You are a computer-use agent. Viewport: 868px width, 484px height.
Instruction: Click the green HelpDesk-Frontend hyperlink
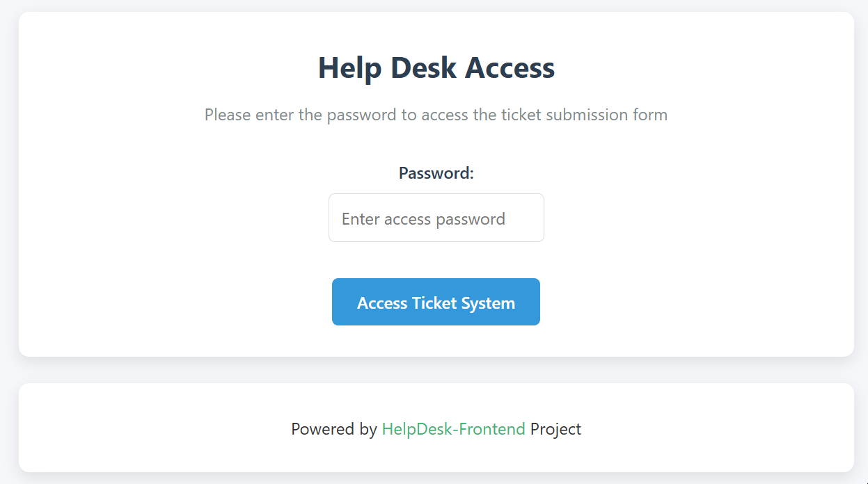[x=453, y=429]
